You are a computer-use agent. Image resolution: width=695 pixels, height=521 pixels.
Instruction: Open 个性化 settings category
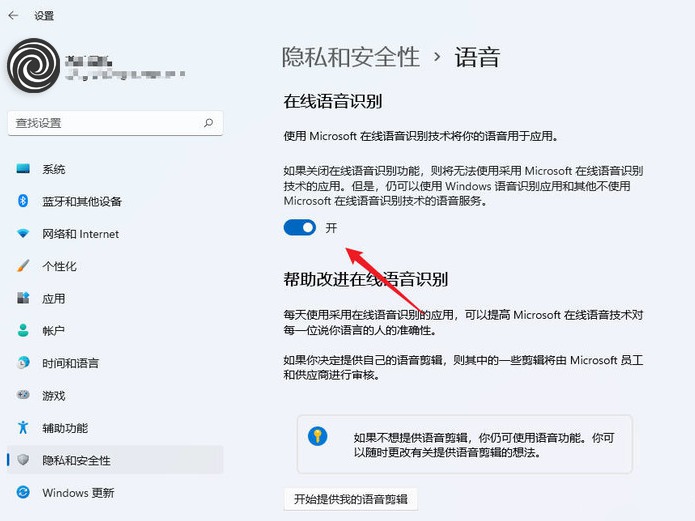(115, 266)
